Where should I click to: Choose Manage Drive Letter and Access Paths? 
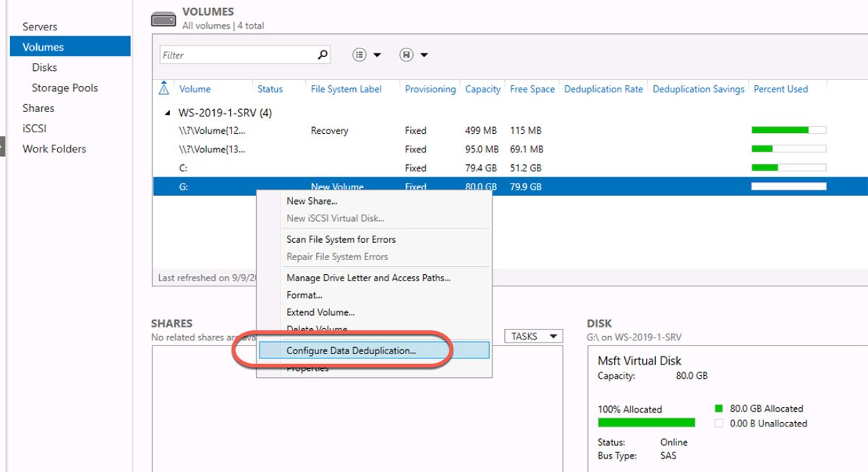click(x=368, y=278)
